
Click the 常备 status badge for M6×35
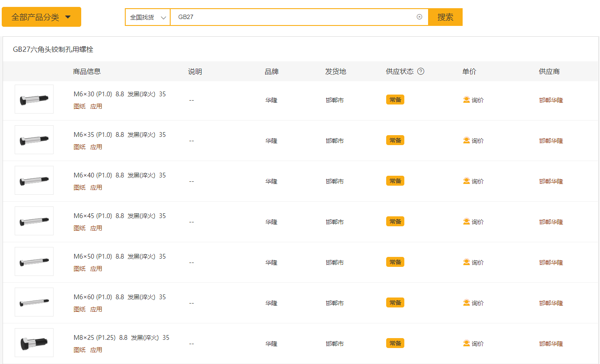[x=395, y=140]
